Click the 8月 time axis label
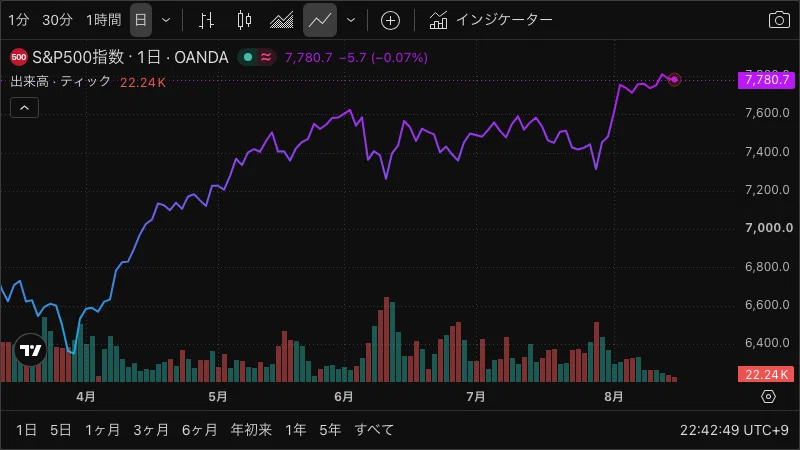Image resolution: width=800 pixels, height=450 pixels. [x=613, y=396]
